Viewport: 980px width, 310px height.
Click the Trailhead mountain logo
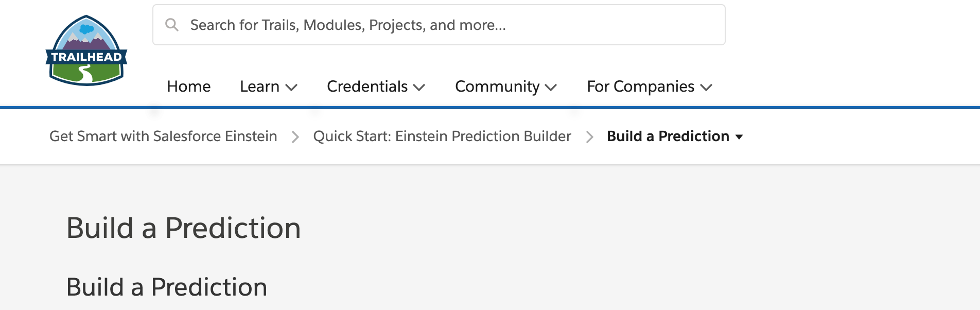coord(86,50)
